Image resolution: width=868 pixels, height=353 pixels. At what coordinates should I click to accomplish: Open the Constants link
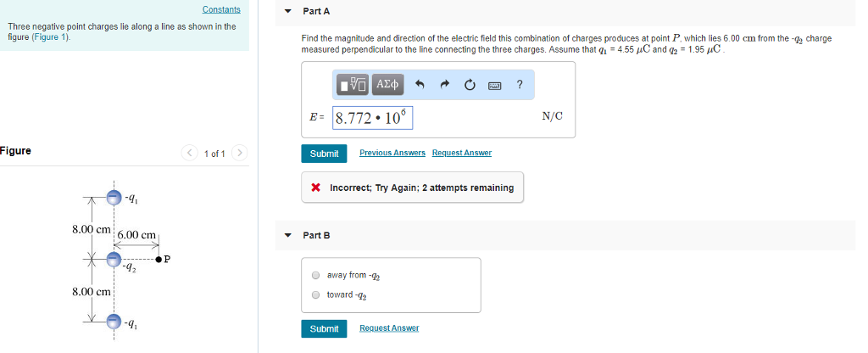(x=221, y=9)
